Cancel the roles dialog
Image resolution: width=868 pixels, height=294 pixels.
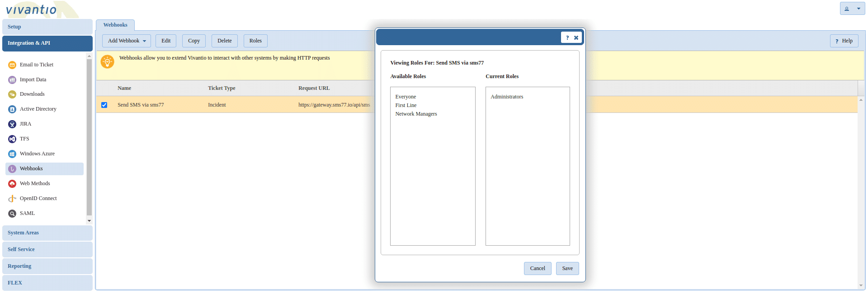pyautogui.click(x=538, y=268)
